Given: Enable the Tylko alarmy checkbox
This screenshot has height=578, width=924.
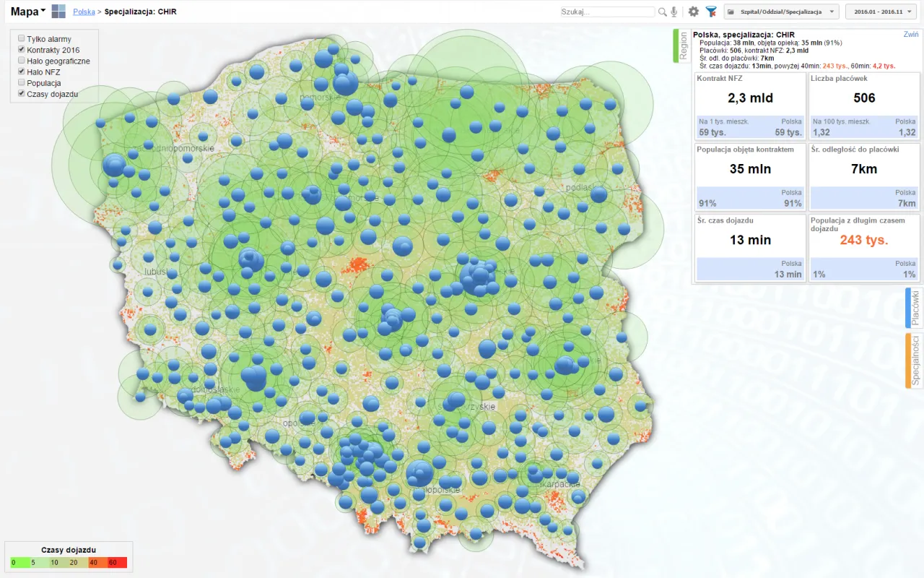Looking at the screenshot, I should pos(21,40).
